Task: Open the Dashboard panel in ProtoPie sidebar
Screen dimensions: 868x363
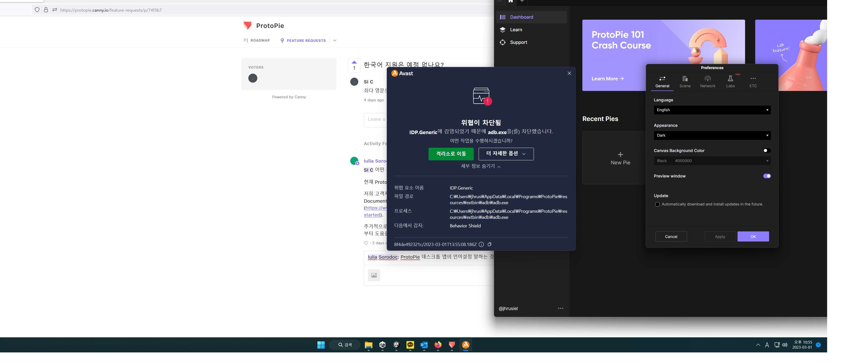Action: pyautogui.click(x=521, y=17)
